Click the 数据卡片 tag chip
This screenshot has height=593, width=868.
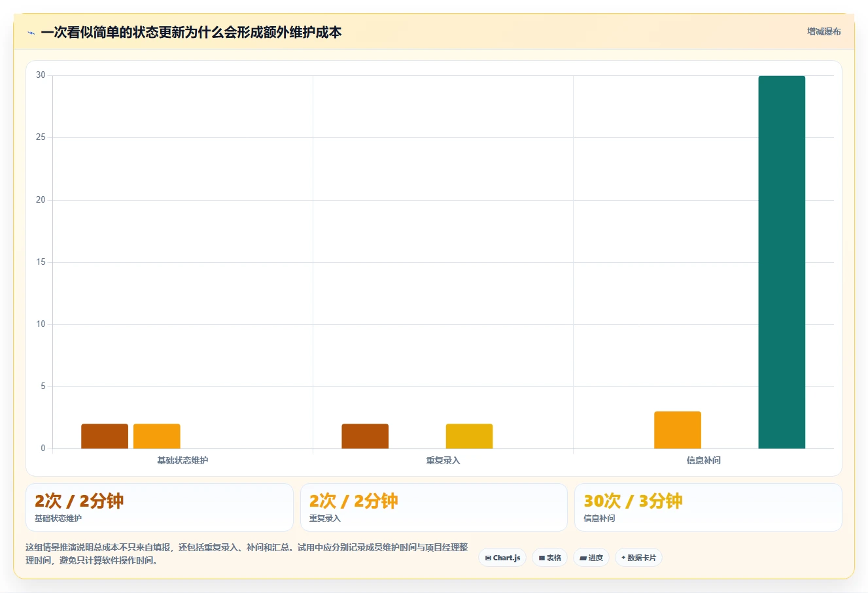click(x=638, y=558)
